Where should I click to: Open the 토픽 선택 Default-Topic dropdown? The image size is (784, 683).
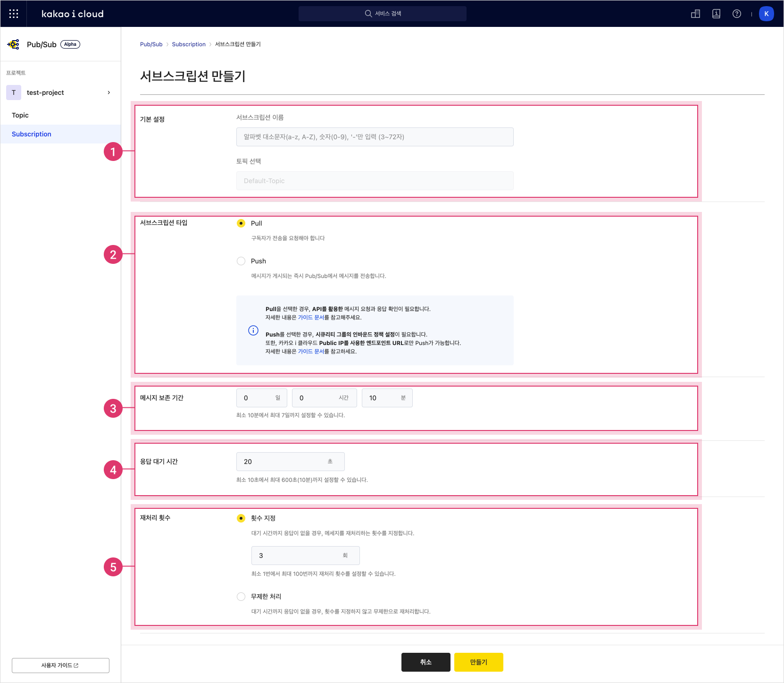pos(375,181)
